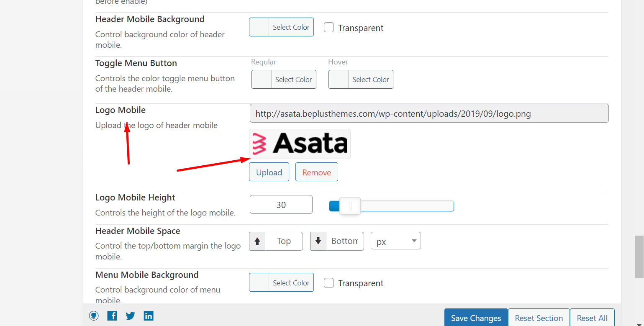The height and width of the screenshot is (326, 644).
Task: Open the LinkedIn icon link in footer
Action: [x=149, y=316]
